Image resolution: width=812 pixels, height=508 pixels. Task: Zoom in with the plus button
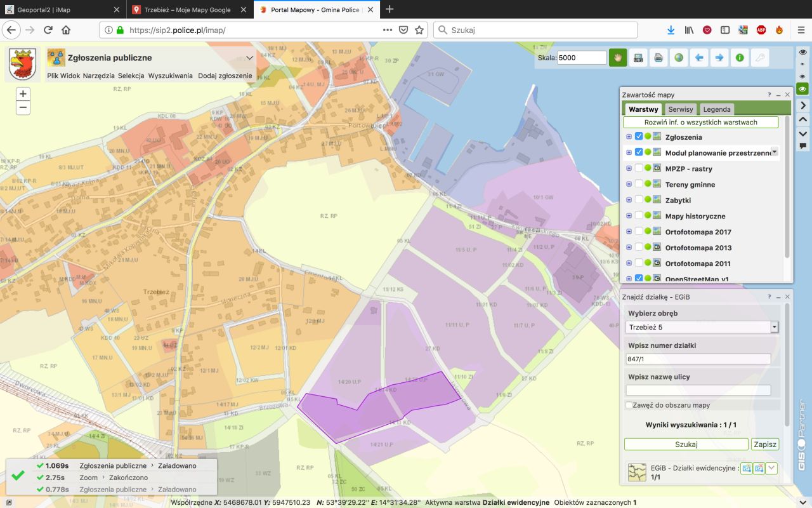point(23,94)
